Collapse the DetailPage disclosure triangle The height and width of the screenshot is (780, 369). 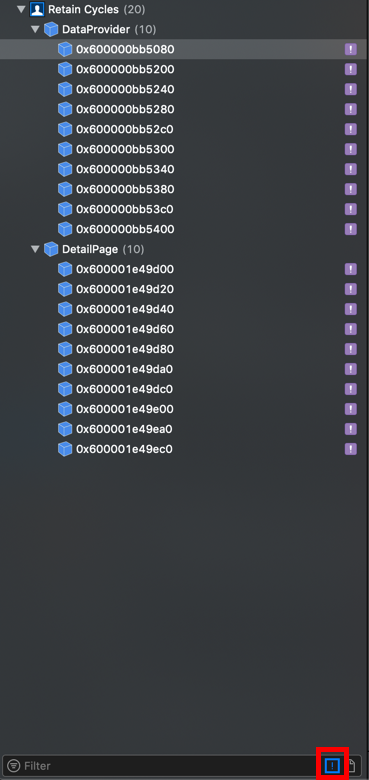click(x=35, y=249)
